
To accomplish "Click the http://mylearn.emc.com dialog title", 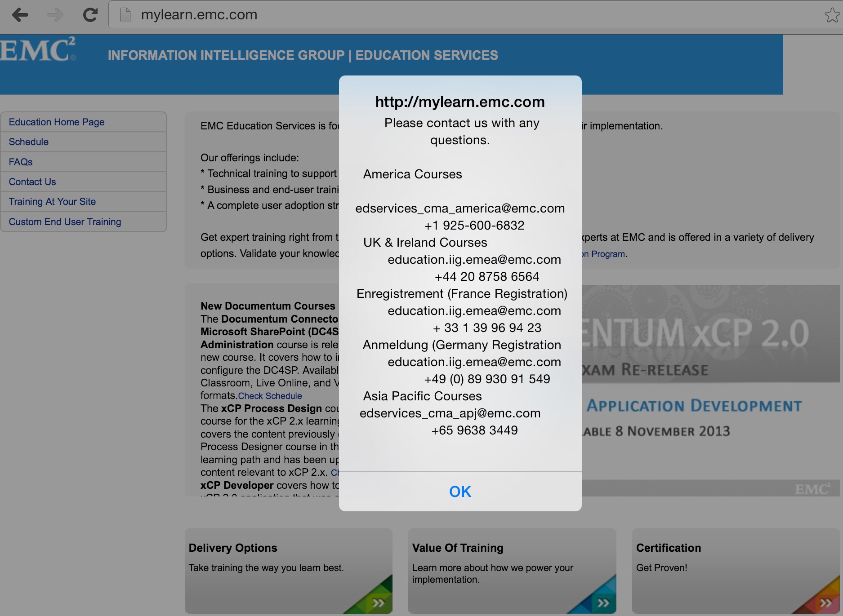I will click(x=460, y=102).
